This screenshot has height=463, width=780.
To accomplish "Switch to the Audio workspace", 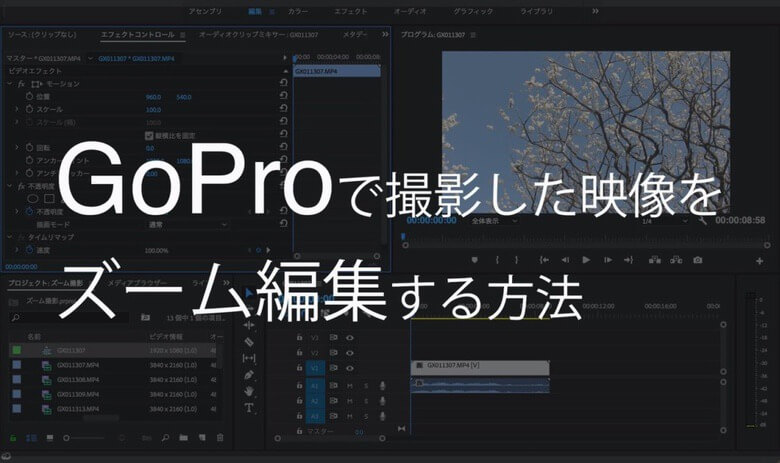I will [410, 11].
